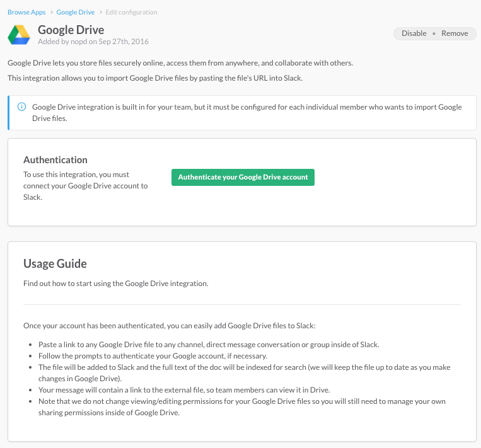The width and height of the screenshot is (481, 448).
Task: Click the Google Drive page title
Action: pos(71,30)
